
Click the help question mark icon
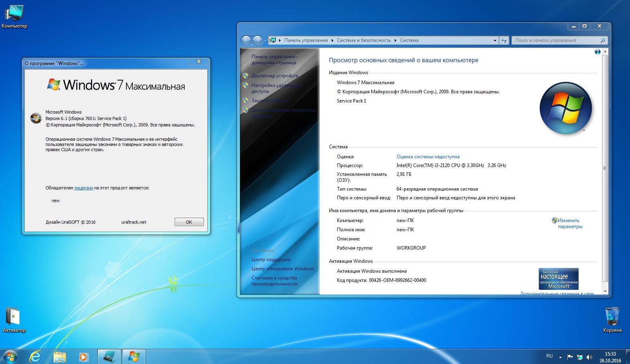597,52
